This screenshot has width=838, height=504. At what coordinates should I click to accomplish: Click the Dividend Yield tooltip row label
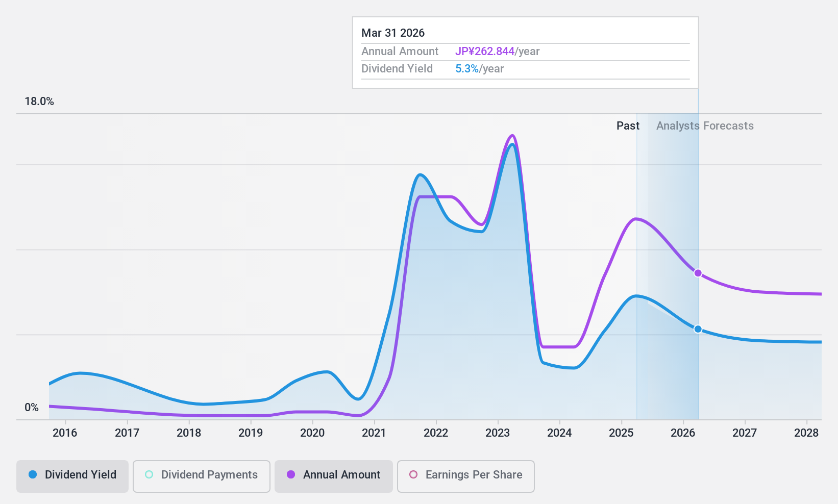[397, 69]
